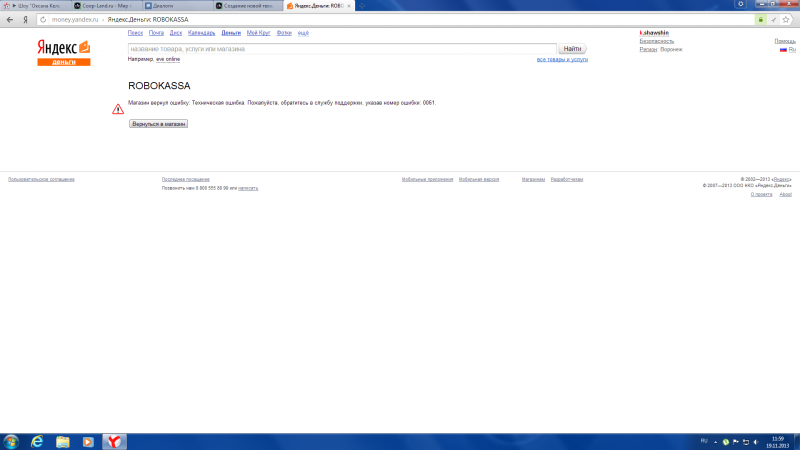This screenshot has height=450, width=800.
Task: Open Последние посещения footer link
Action: [186, 180]
